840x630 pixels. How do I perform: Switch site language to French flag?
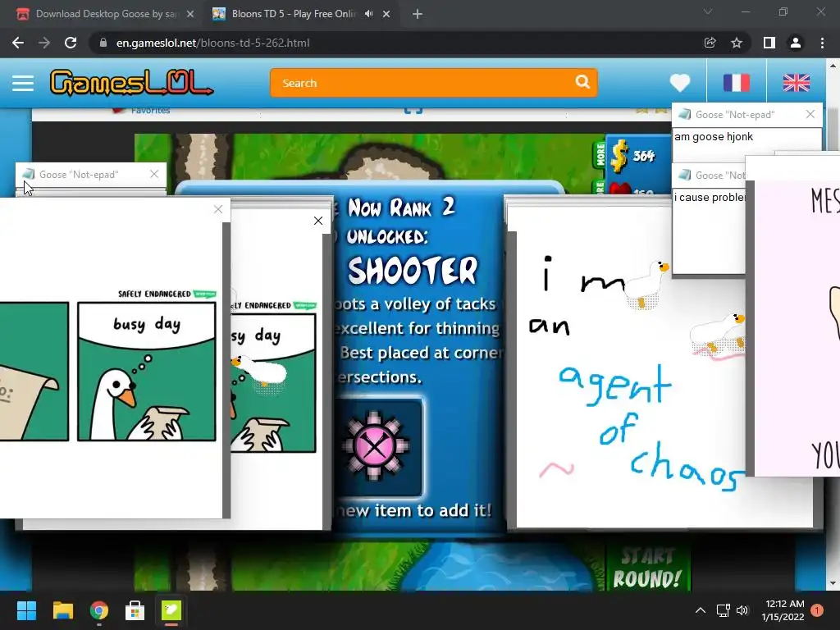[x=737, y=83]
